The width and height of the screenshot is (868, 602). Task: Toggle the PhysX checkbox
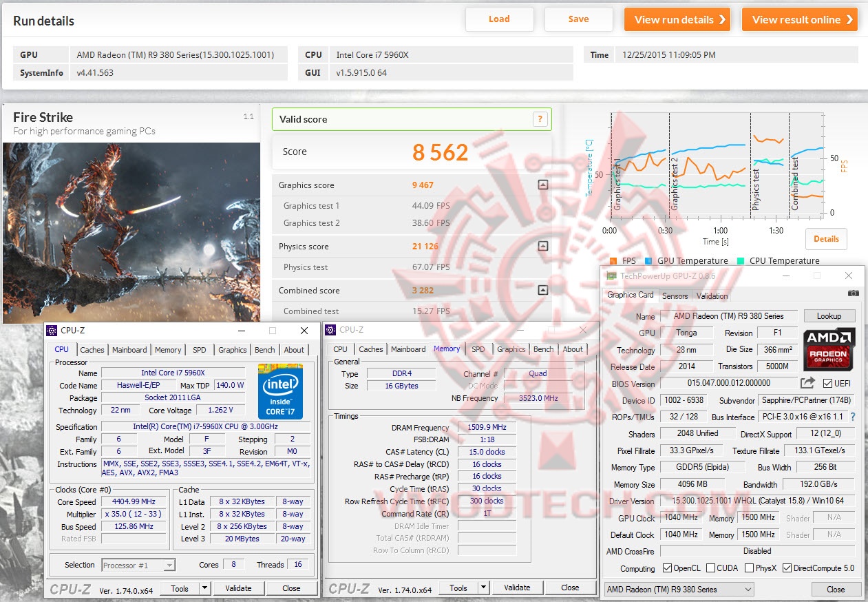coord(749,568)
